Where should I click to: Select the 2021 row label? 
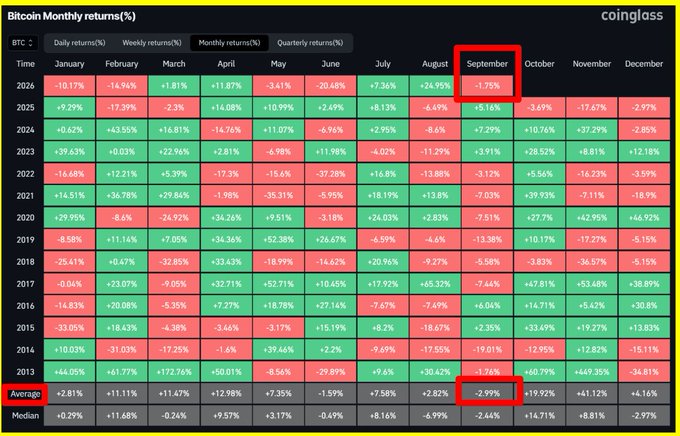pyautogui.click(x=25, y=196)
